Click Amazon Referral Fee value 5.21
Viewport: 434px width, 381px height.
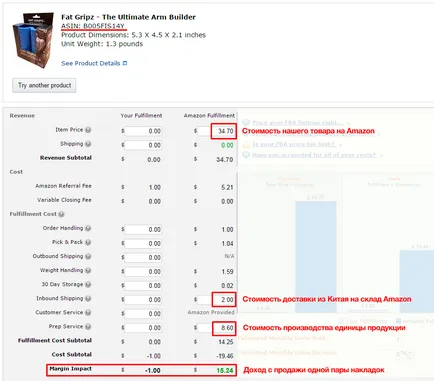227,187
